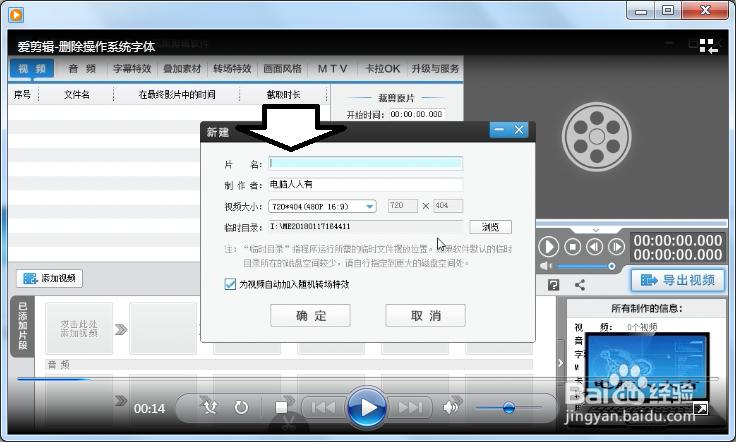736x442 pixels.
Task: Open the 叠加素材 tab
Action: click(182, 69)
